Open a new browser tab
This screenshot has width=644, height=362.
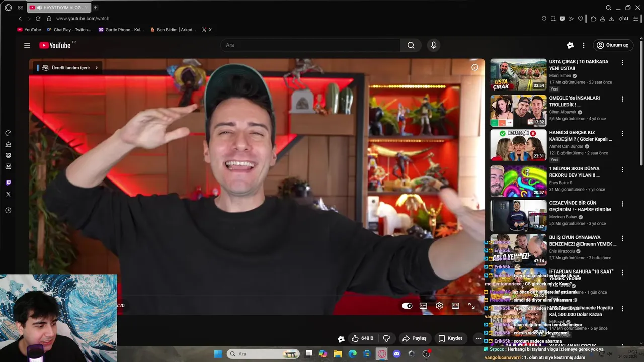pyautogui.click(x=95, y=8)
